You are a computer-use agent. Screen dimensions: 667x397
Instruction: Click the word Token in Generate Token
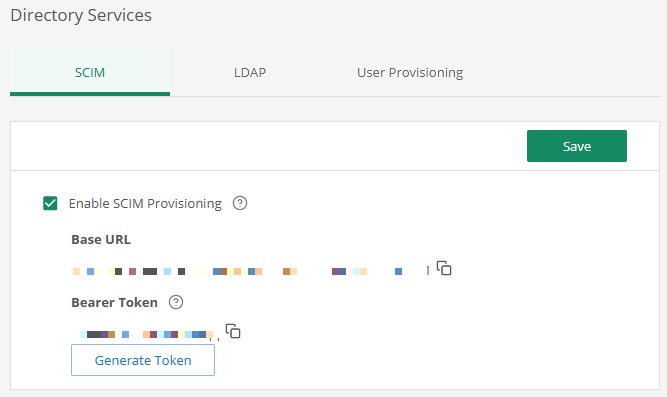pyautogui.click(x=173, y=360)
